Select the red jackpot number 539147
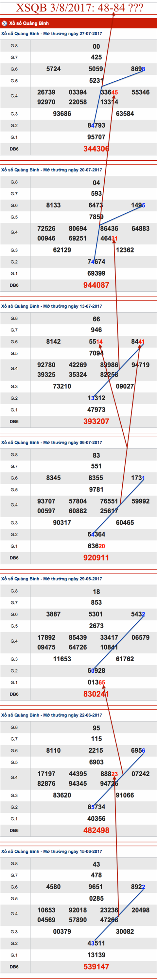 click(x=96, y=966)
